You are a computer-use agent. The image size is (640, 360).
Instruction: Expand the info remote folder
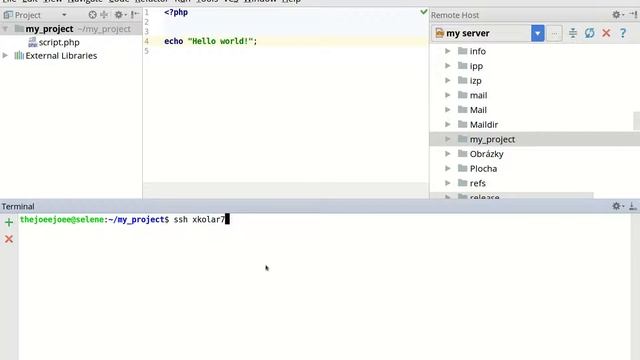coord(448,51)
